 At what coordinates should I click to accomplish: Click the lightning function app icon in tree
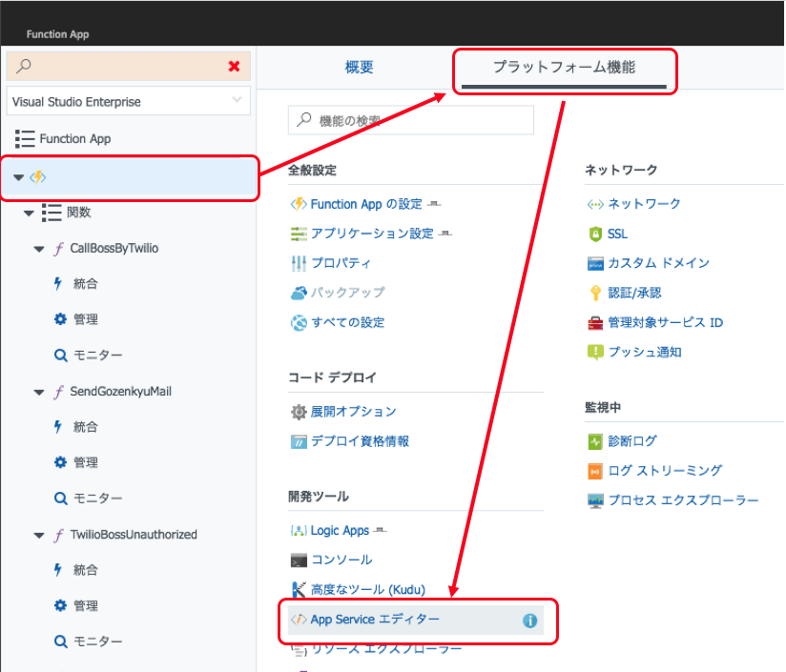tap(38, 177)
